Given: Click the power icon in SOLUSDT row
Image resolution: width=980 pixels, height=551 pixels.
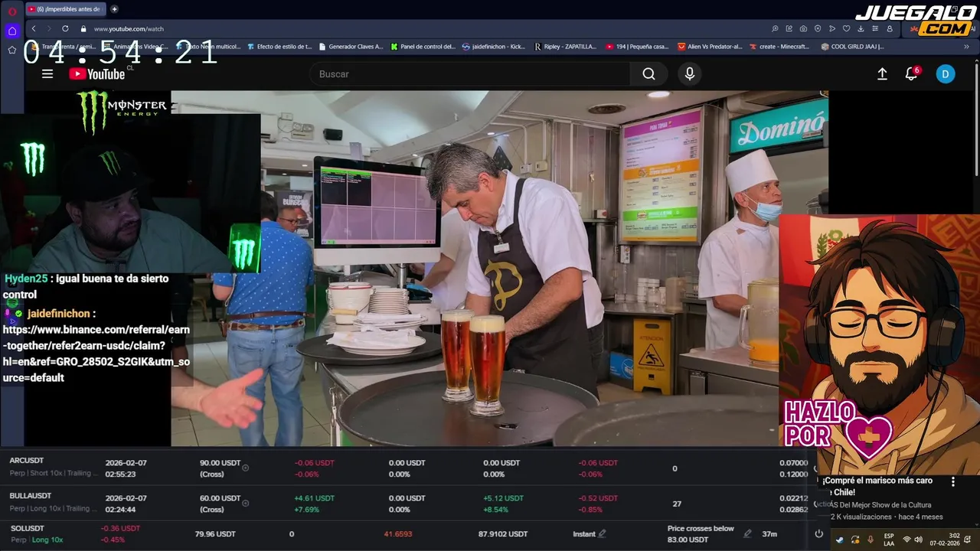Looking at the screenshot, I should (x=819, y=534).
